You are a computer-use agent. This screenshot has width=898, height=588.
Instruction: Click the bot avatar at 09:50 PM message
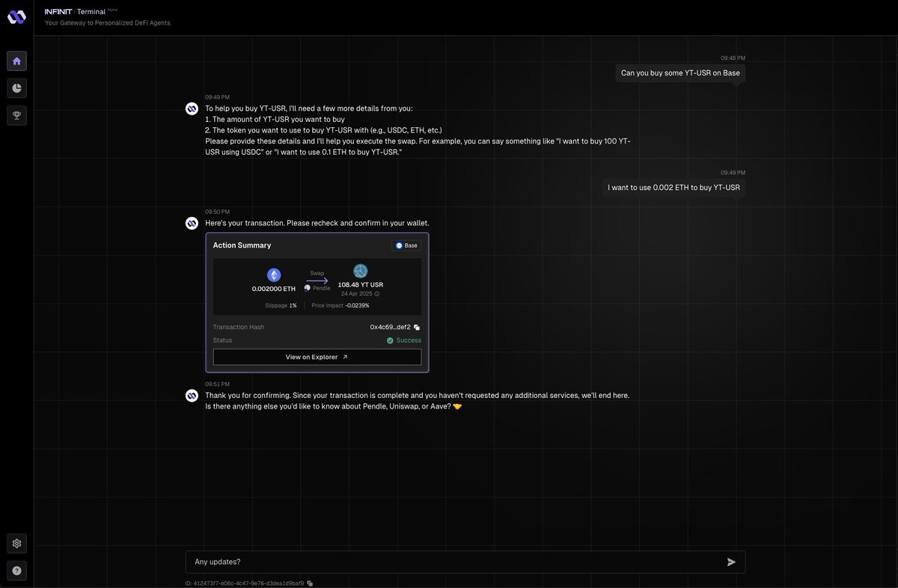point(192,223)
